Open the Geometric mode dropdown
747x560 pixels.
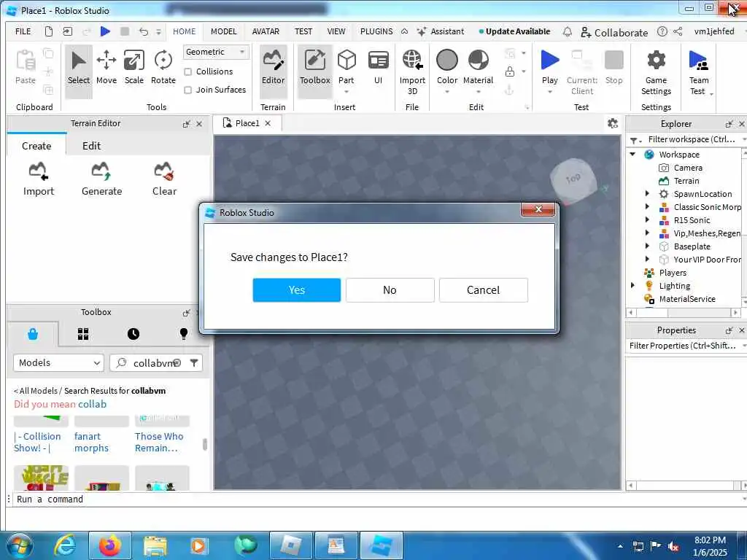(x=216, y=52)
